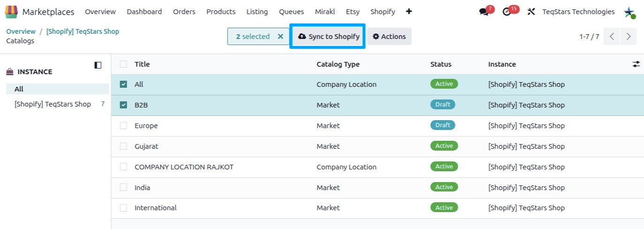Viewport: 644px width, 229px height.
Task: Open the International catalog title
Action: click(156, 208)
